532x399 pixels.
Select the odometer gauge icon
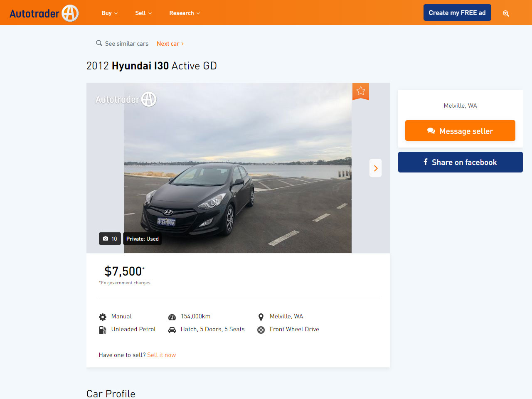(x=172, y=317)
